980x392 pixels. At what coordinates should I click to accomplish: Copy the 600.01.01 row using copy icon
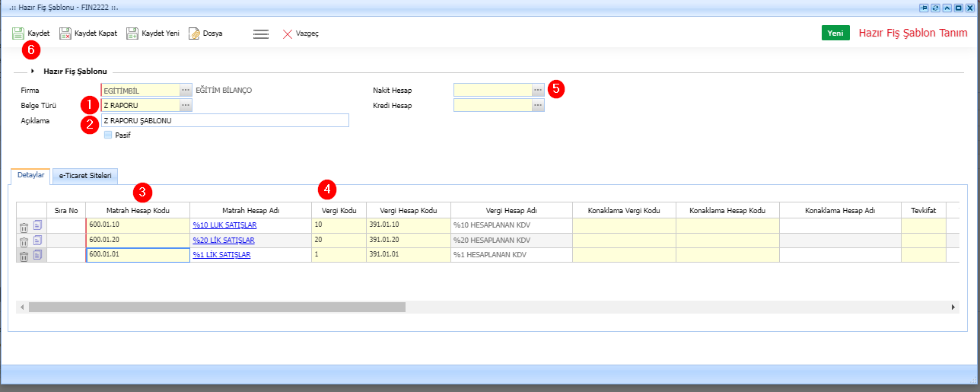[38, 255]
